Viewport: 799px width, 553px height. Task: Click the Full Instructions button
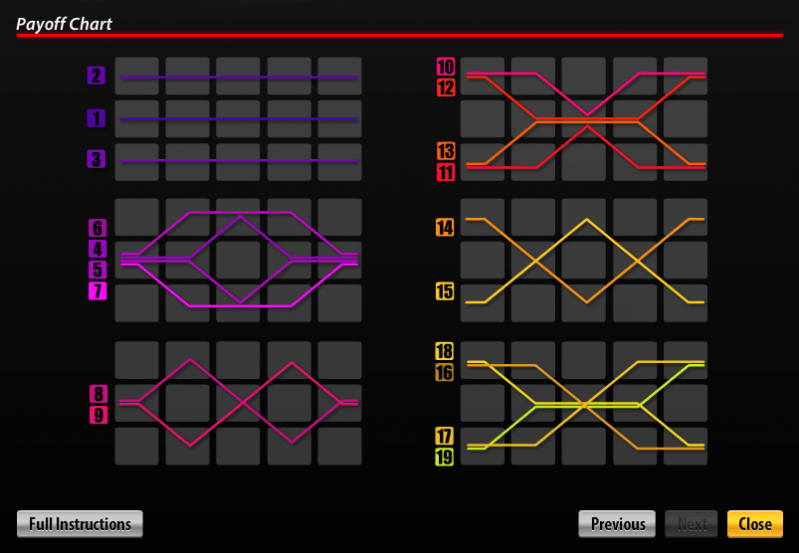tap(80, 524)
